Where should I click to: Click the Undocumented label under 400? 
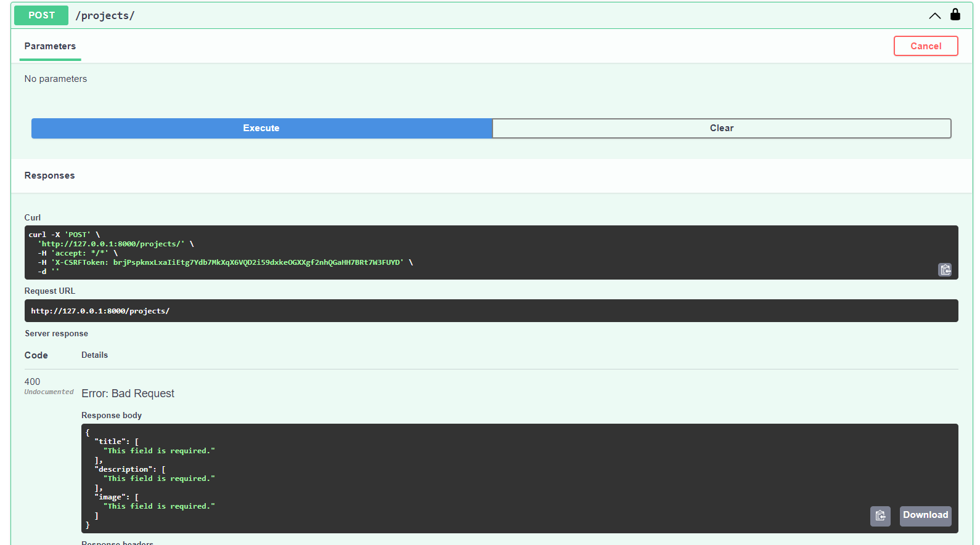(49, 392)
